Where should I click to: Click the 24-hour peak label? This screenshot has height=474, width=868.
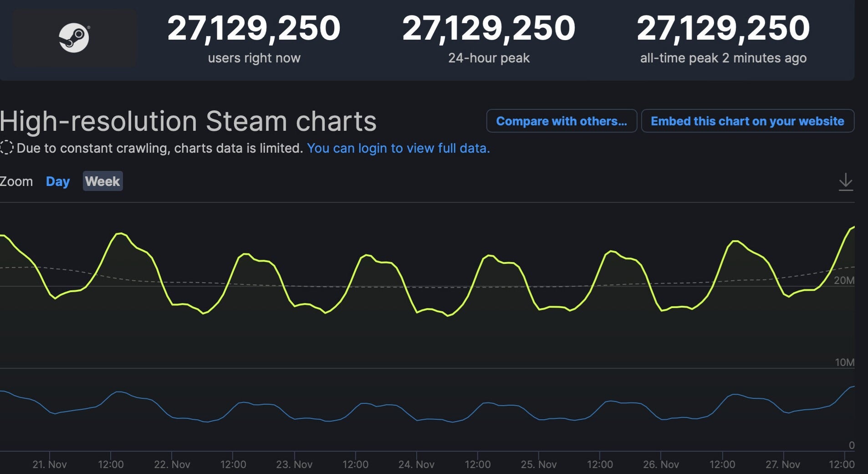click(x=489, y=58)
